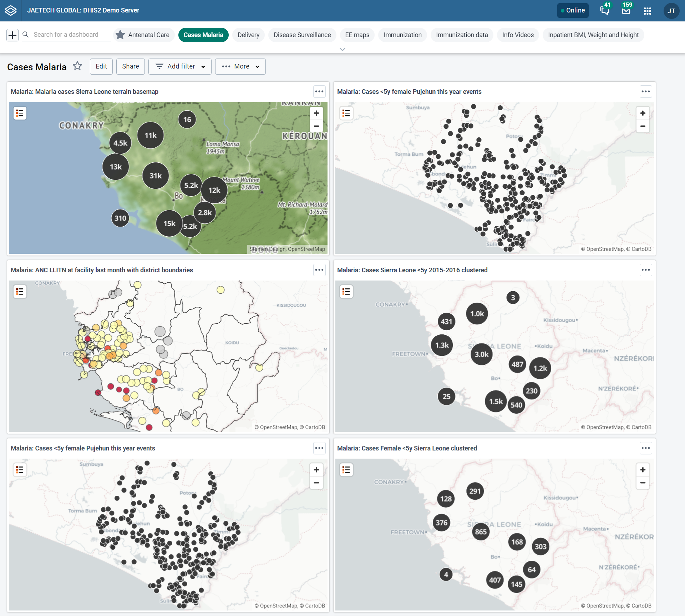Open the apps grid menu icon
The width and height of the screenshot is (685, 616).
(x=648, y=11)
